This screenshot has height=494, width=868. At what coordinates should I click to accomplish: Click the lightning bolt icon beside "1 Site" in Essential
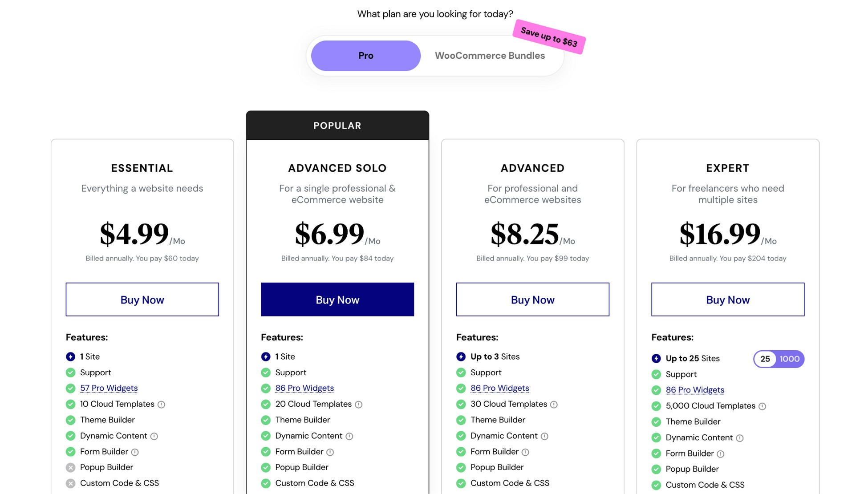point(71,356)
